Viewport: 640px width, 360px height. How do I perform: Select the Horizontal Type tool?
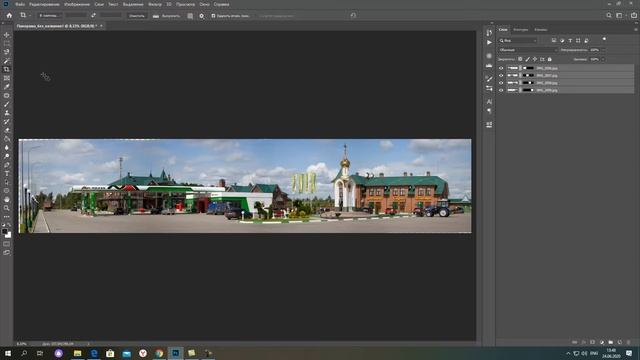(7, 173)
